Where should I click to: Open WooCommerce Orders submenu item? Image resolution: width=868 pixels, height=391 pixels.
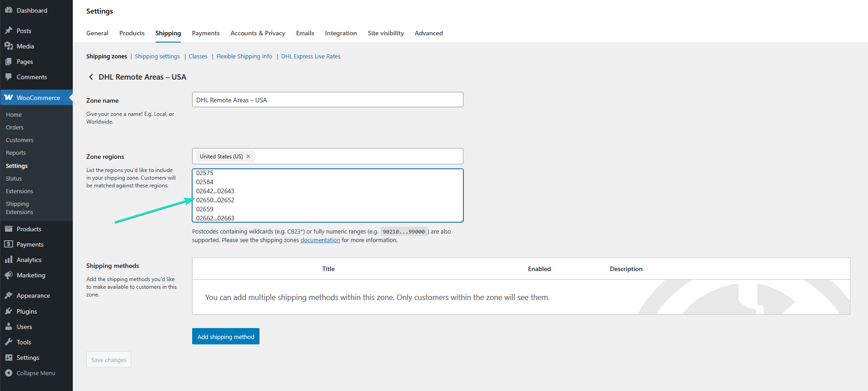(x=14, y=127)
